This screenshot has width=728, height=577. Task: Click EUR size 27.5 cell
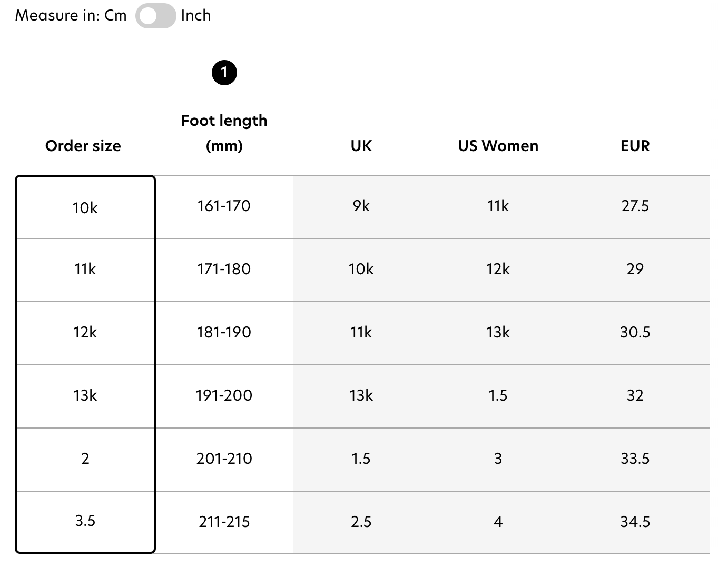635,206
